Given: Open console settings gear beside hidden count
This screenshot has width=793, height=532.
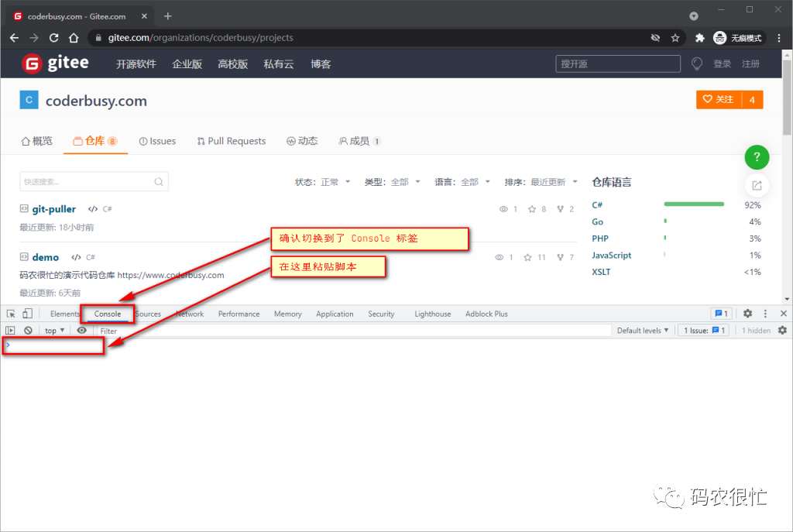Looking at the screenshot, I should point(782,330).
